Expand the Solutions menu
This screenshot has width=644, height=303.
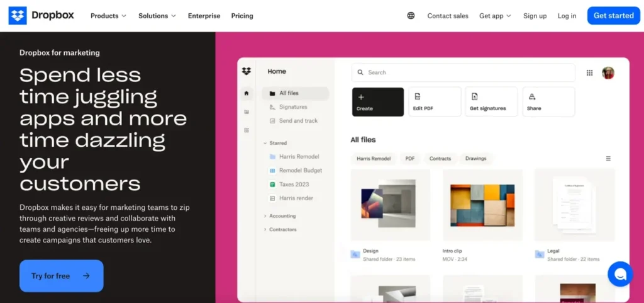click(x=157, y=16)
